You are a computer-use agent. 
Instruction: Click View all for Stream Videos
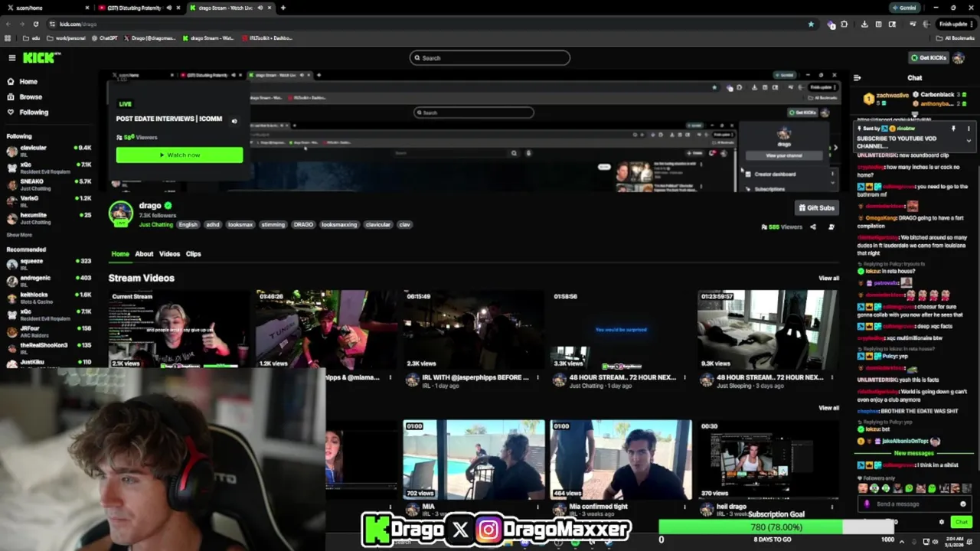pyautogui.click(x=828, y=279)
